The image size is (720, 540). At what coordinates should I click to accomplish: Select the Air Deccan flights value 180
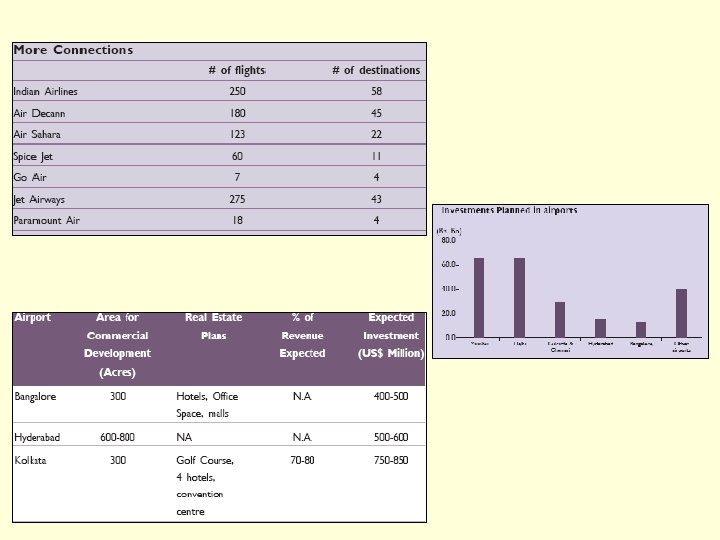(237, 113)
